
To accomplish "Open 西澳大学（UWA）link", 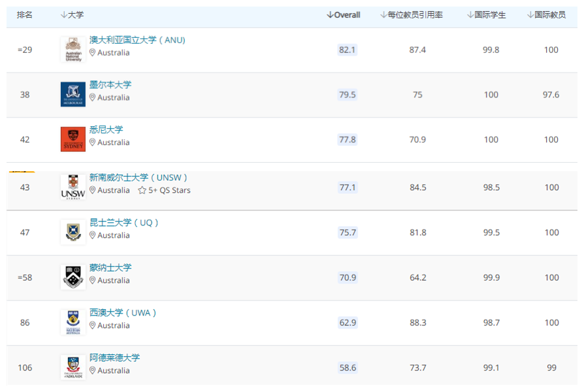I will tap(123, 313).
